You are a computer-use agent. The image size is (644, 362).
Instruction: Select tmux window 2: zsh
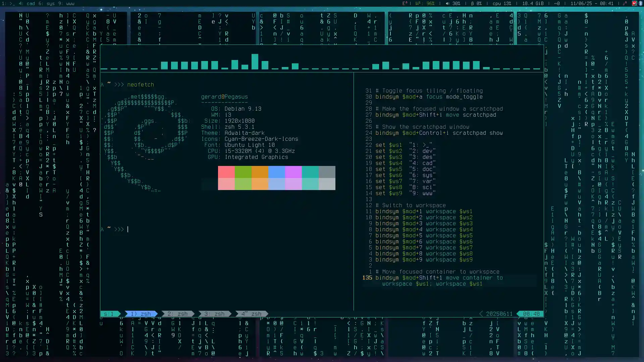[x=178, y=314]
